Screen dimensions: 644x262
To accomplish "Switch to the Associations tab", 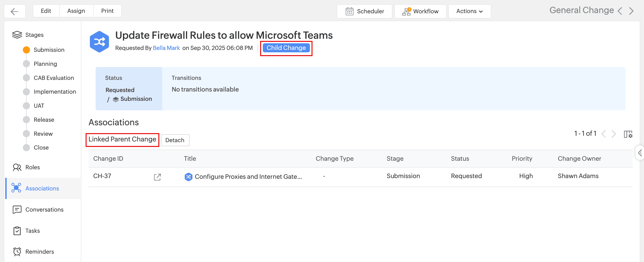I will click(x=42, y=188).
